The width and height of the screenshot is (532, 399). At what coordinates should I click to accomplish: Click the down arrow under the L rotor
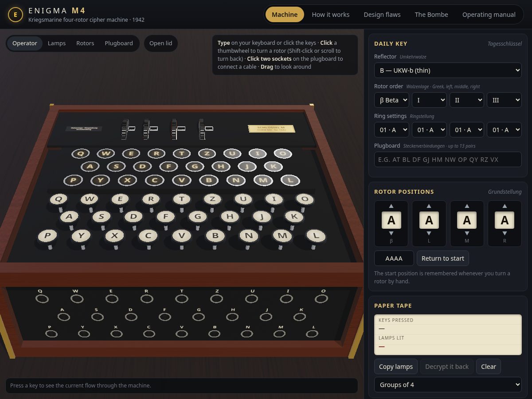click(429, 234)
